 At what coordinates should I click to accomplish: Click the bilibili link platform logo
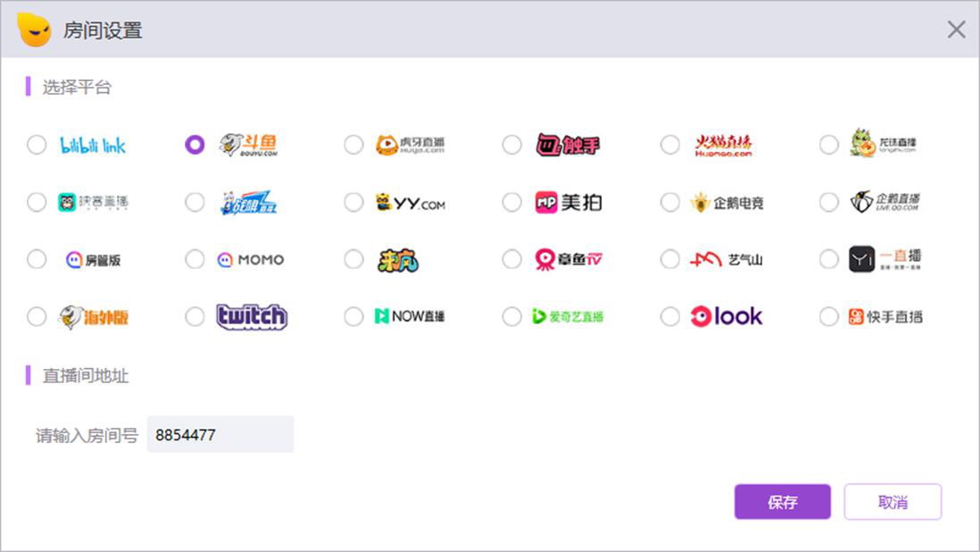pos(93,145)
